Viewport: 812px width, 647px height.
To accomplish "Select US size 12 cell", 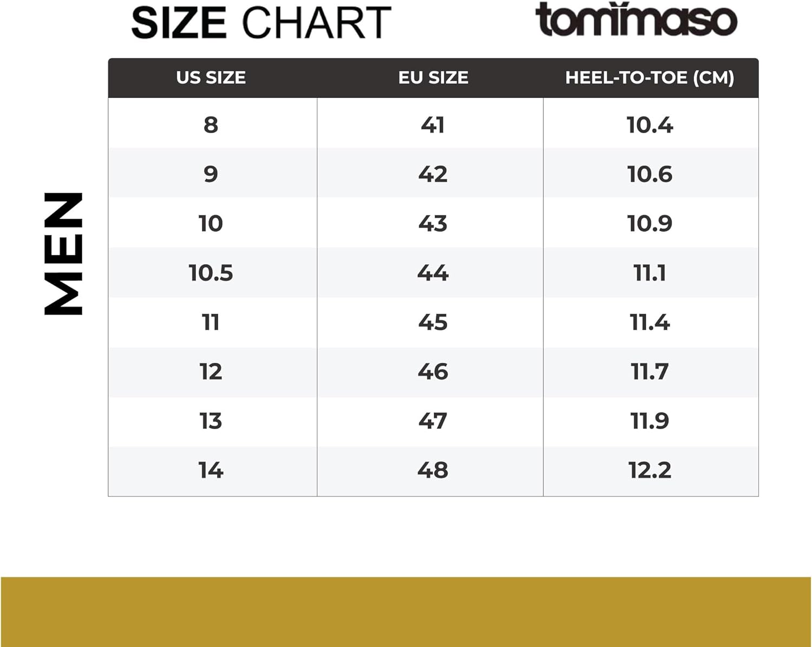I will coord(211,371).
